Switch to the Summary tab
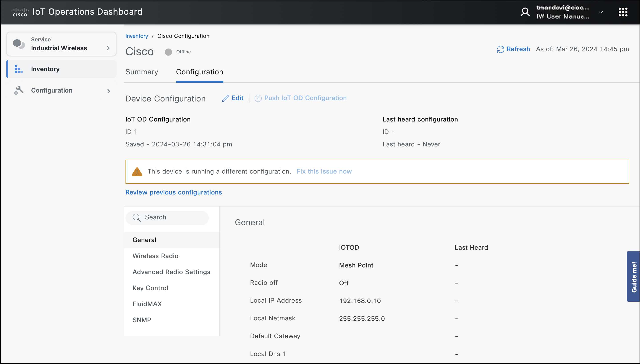 click(142, 72)
